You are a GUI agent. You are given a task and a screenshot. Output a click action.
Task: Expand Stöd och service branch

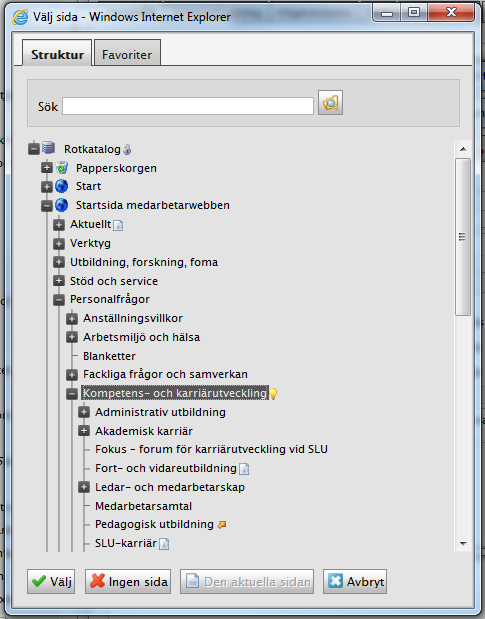pyautogui.click(x=59, y=281)
